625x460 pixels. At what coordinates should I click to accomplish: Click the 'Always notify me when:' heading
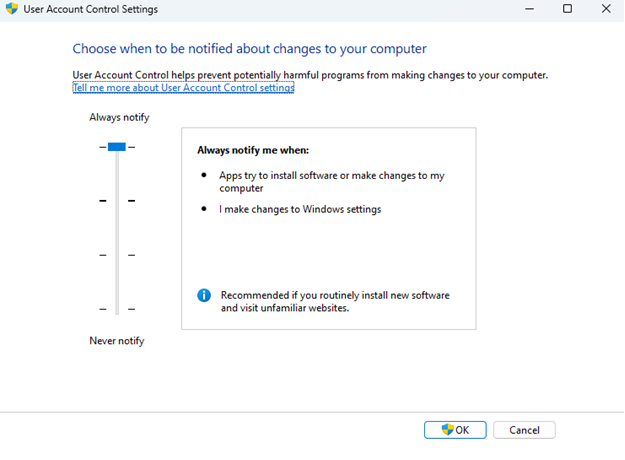[x=253, y=150]
